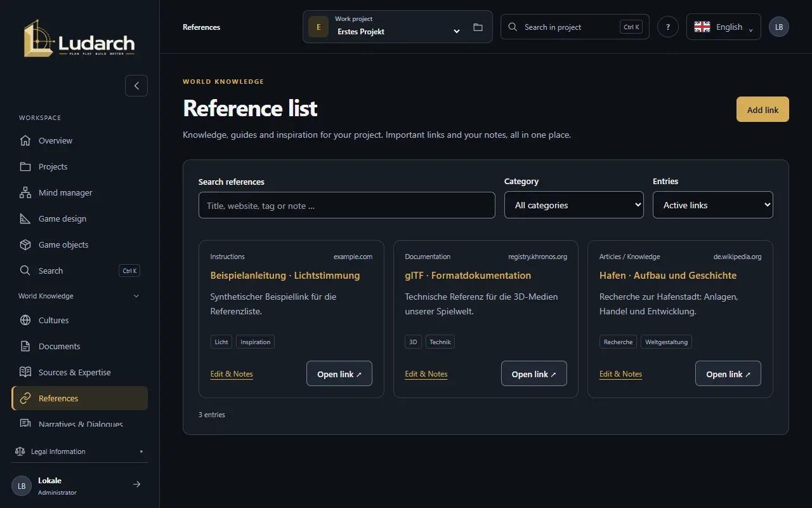Click Edit & Notes on Beispielanleitung card

coord(232,374)
